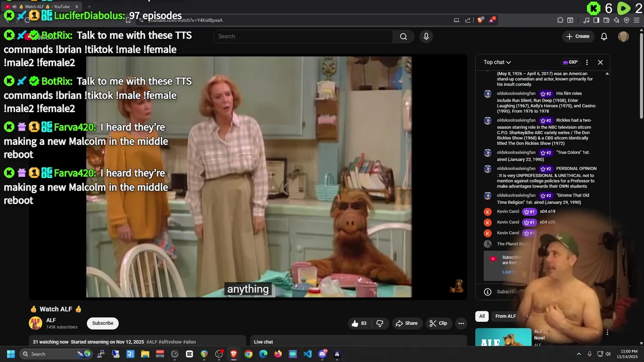Like the Watch ALF video

[x=360, y=323]
